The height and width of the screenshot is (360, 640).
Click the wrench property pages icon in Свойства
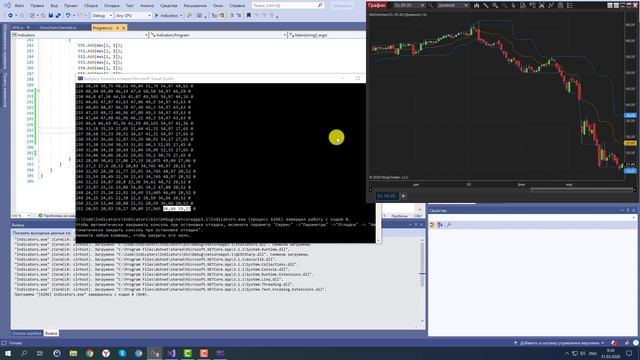pos(449,225)
